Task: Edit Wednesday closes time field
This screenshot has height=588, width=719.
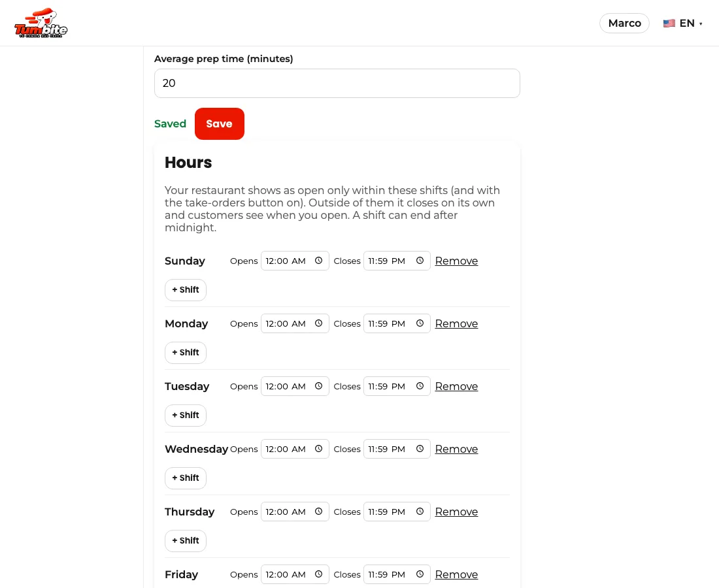Action: [397, 449]
